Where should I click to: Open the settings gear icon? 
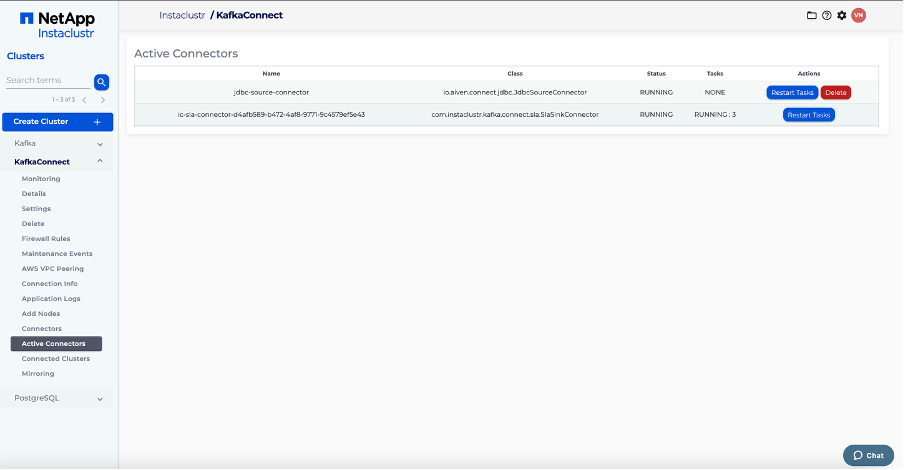point(842,15)
